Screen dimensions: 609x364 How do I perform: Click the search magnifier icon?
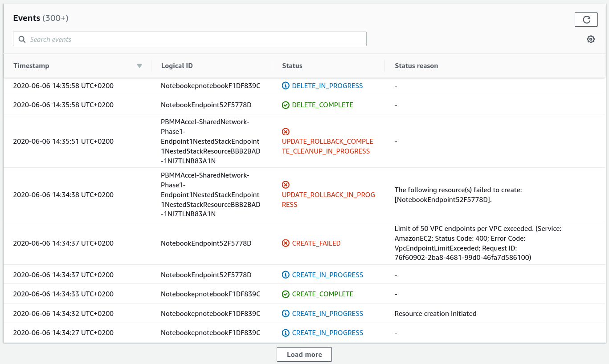point(22,40)
